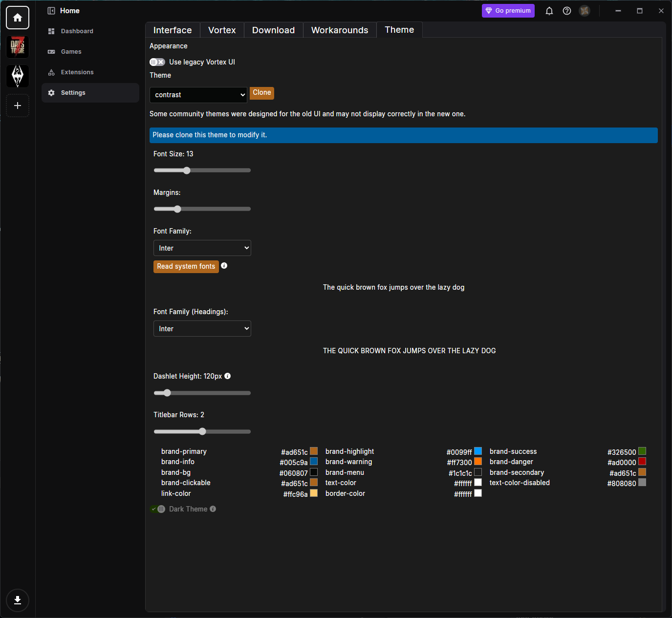Image resolution: width=672 pixels, height=618 pixels.
Task: Open the notifications bell icon
Action: (x=549, y=11)
